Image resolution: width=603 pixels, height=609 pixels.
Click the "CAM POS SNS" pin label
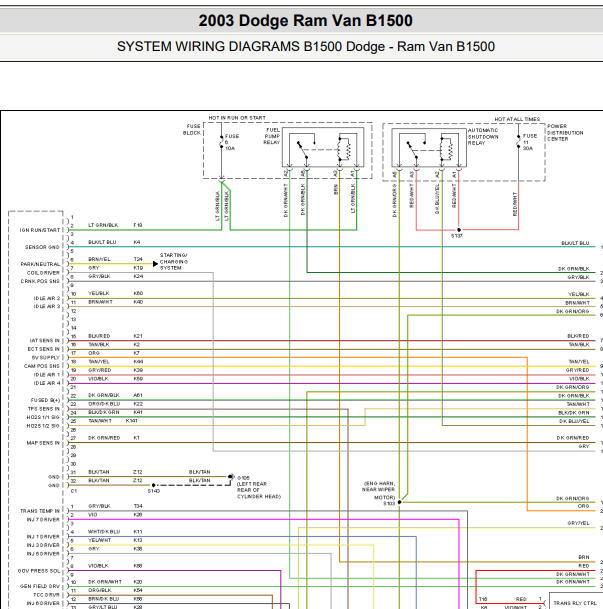[x=42, y=366]
